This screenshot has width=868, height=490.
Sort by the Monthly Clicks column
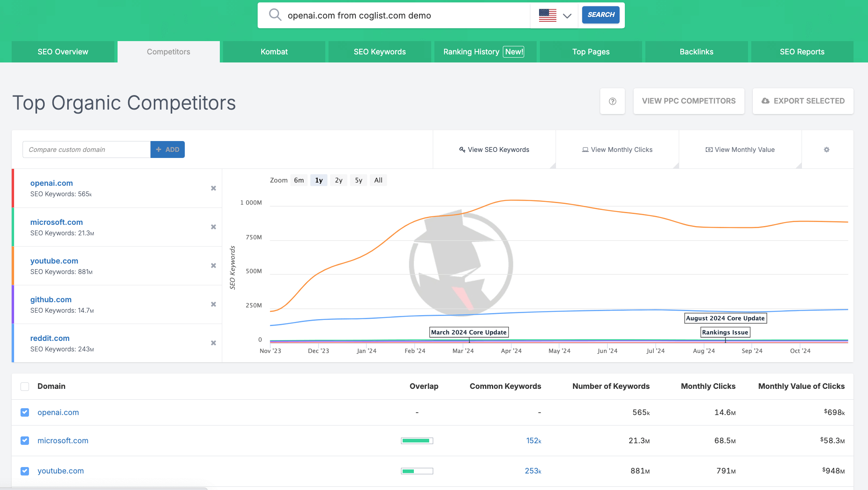pyautogui.click(x=708, y=386)
